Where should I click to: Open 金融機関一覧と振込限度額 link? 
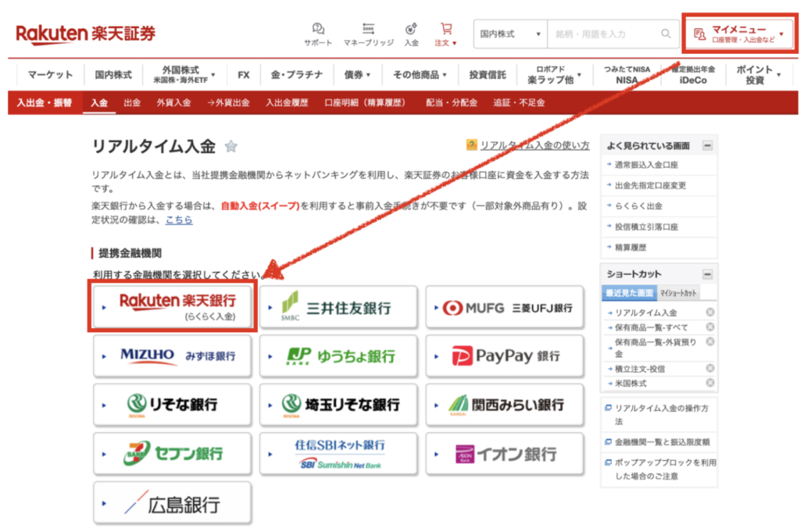click(x=662, y=441)
